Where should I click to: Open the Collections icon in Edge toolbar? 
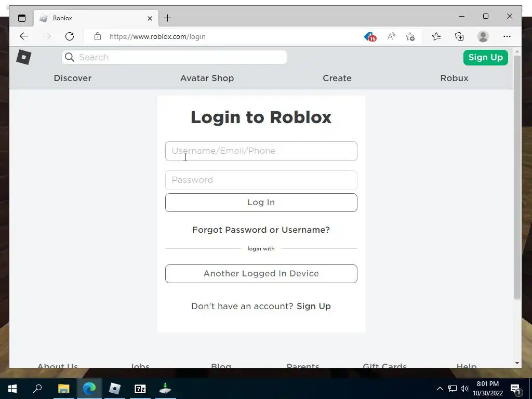[459, 36]
